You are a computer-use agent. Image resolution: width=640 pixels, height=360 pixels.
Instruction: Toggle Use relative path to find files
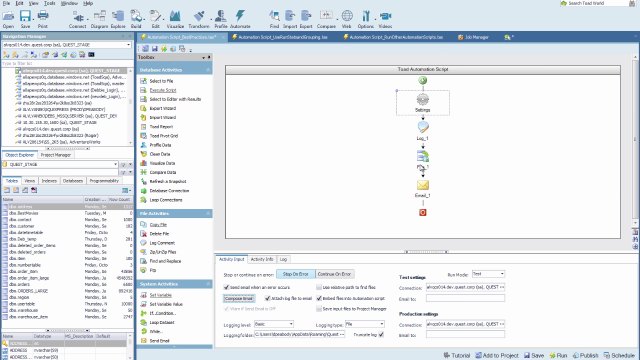tap(319, 287)
